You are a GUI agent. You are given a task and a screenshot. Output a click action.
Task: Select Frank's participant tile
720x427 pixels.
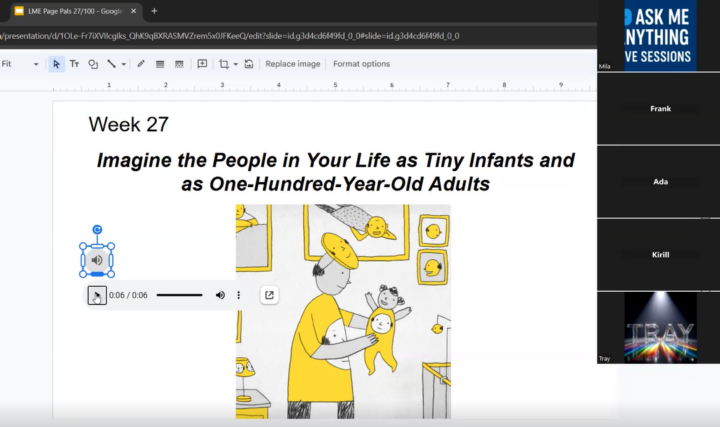point(660,109)
